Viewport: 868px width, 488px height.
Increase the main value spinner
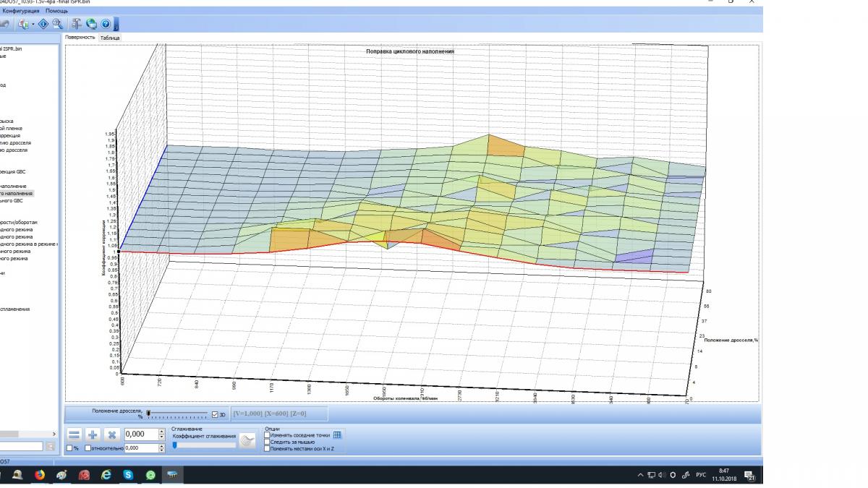161,431
